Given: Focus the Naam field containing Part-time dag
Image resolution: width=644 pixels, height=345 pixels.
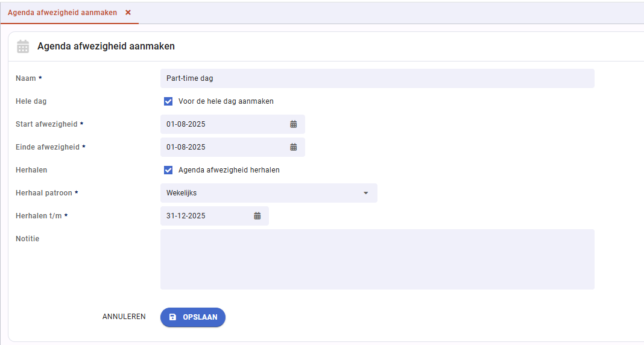Looking at the screenshot, I should (x=377, y=78).
